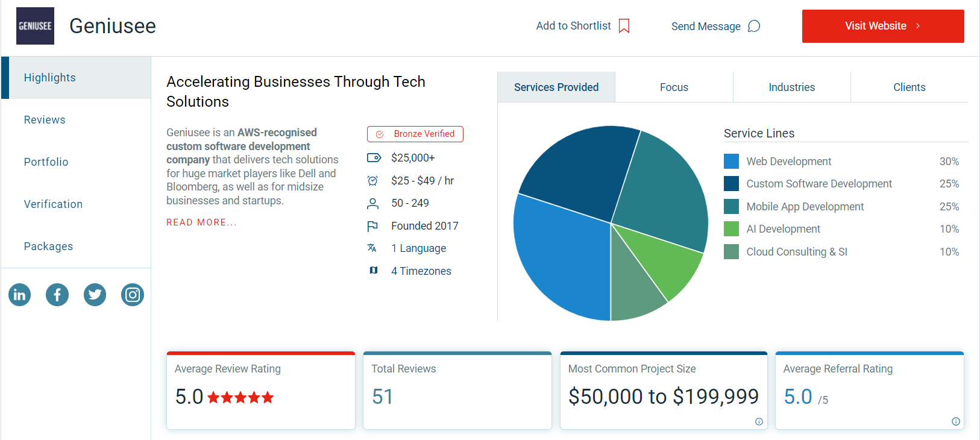980x440 pixels.
Task: Click the 5.0 Average Review Rating value
Action: (189, 397)
